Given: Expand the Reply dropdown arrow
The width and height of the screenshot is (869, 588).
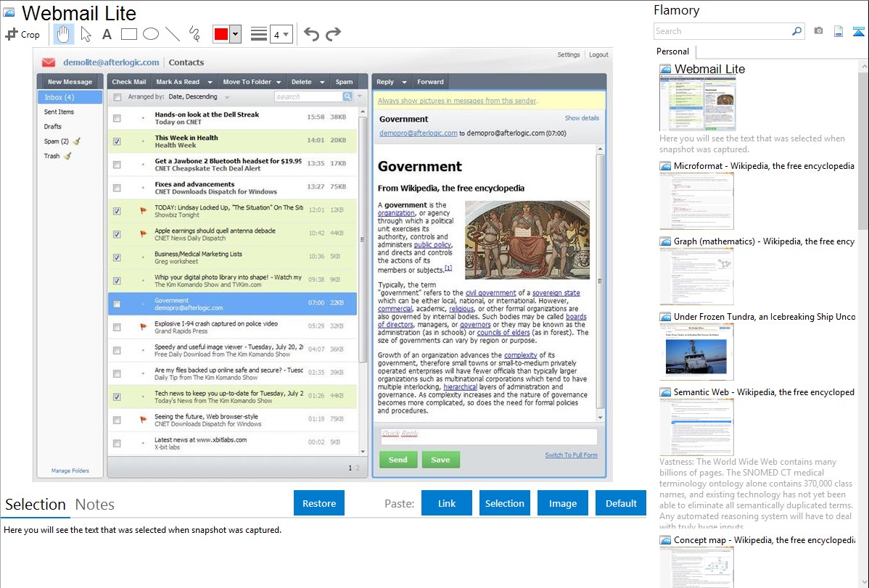Looking at the screenshot, I should (404, 82).
